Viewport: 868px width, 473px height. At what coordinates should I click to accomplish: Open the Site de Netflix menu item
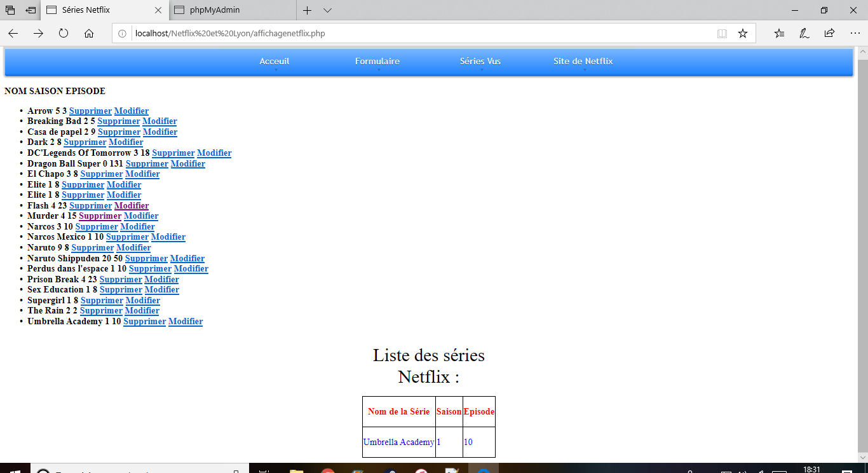pos(583,61)
